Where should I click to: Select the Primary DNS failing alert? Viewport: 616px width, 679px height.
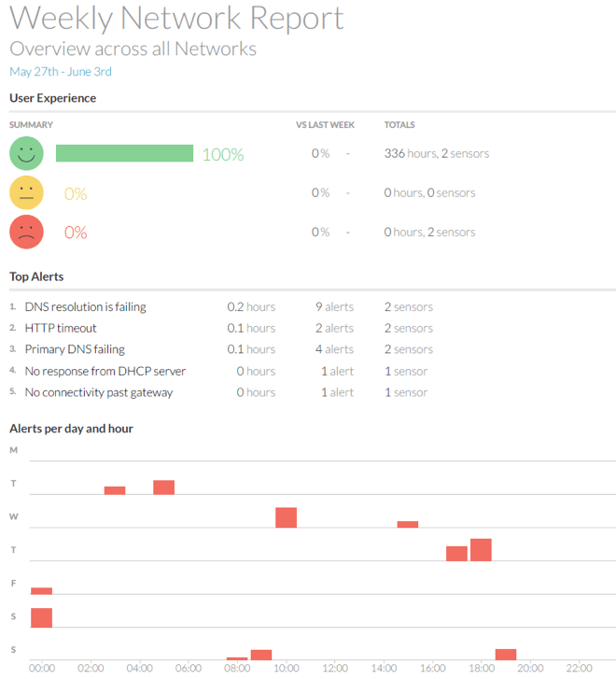click(x=75, y=349)
